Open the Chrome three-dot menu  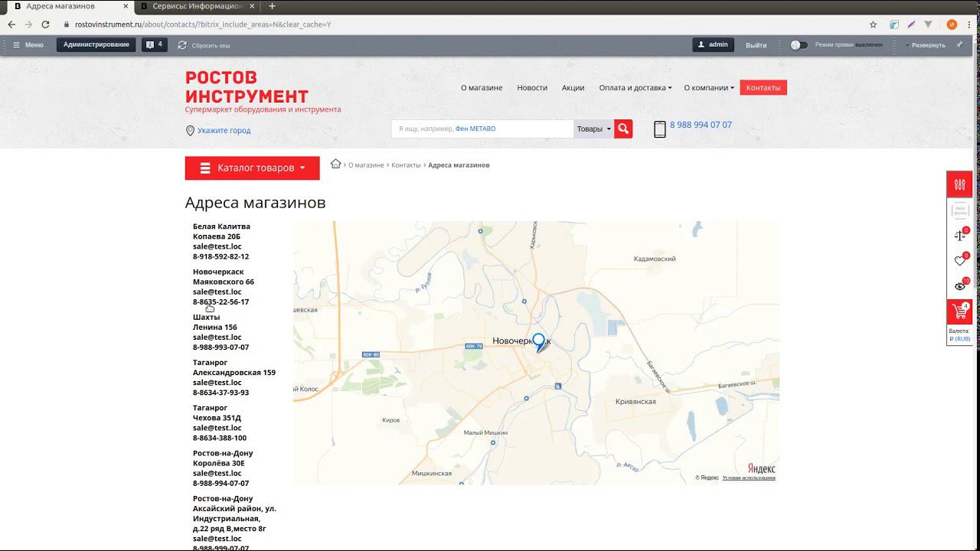969,24
